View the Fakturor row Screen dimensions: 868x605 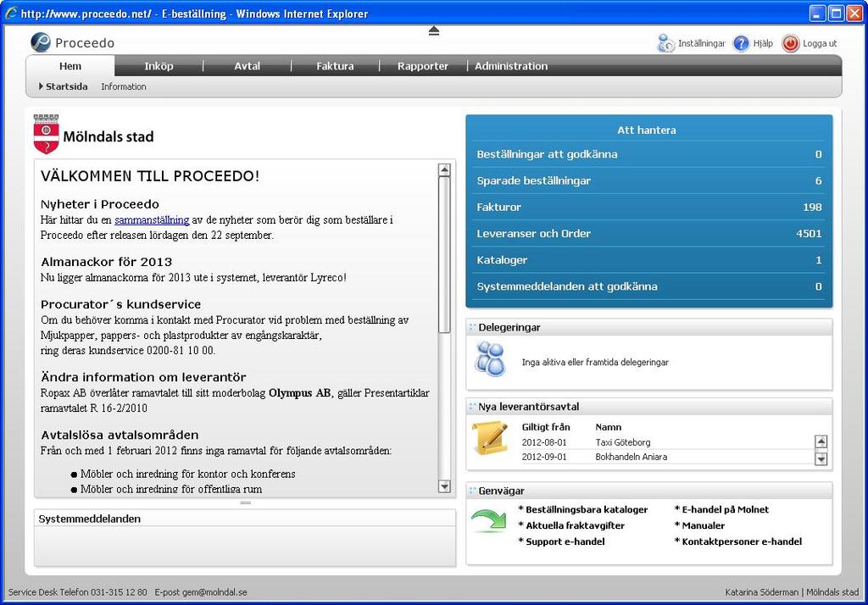pos(649,207)
